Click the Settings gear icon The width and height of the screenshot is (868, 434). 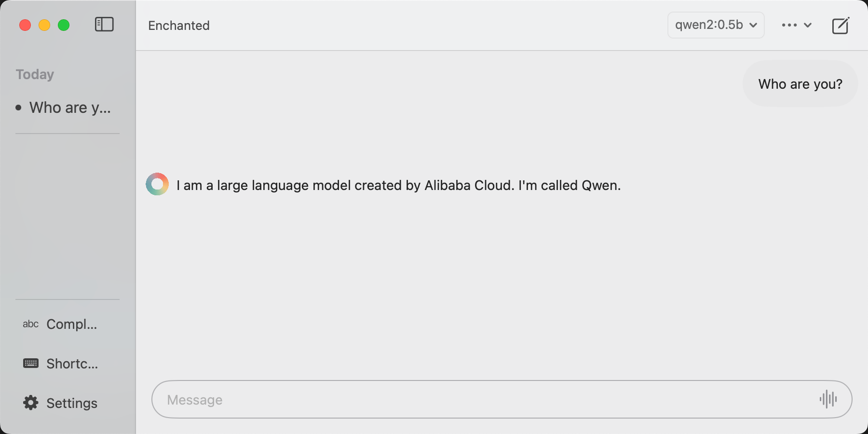click(x=31, y=403)
